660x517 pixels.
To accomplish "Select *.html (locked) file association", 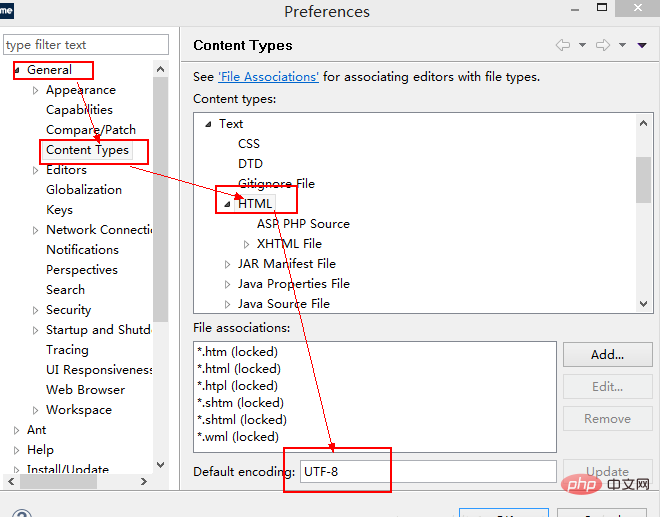I will [239, 369].
